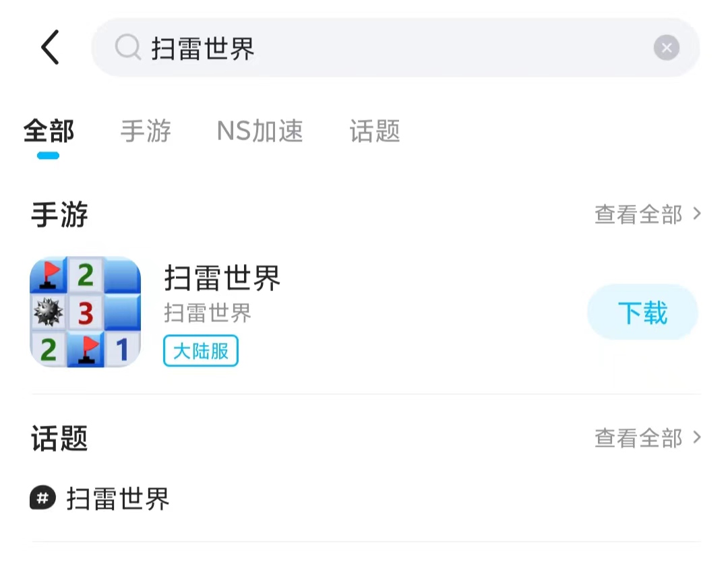Image resolution: width=728 pixels, height=568 pixels.
Task: Tap 查看全部 in the 话题 section
Action: click(x=638, y=439)
